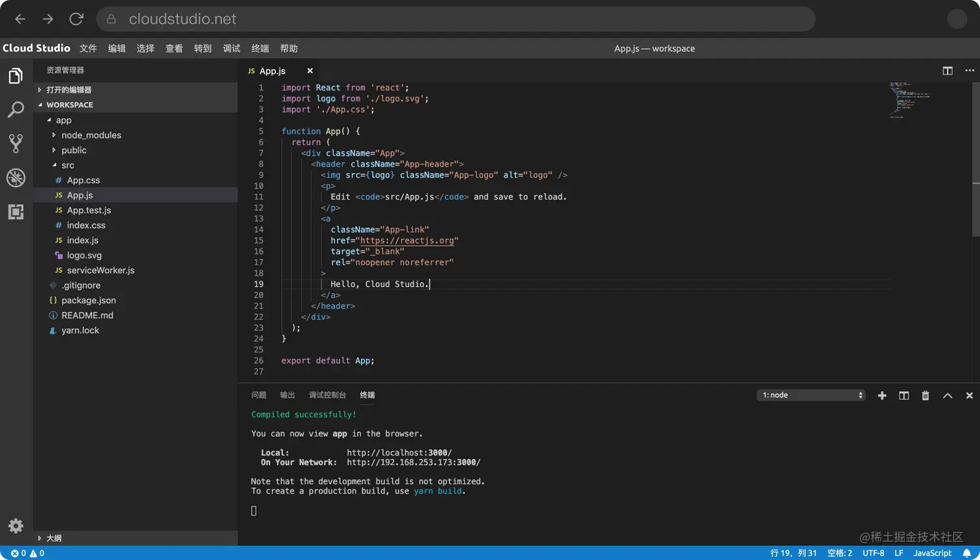Change language mode via JavaScript status
The height and width of the screenshot is (560, 980).
932,553
